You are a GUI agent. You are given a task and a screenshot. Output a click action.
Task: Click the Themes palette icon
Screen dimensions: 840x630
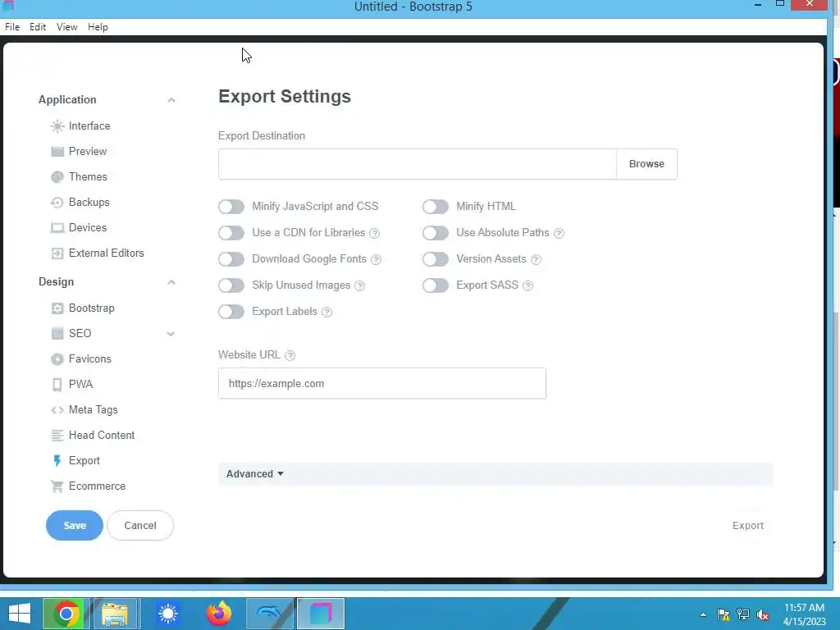pyautogui.click(x=57, y=177)
